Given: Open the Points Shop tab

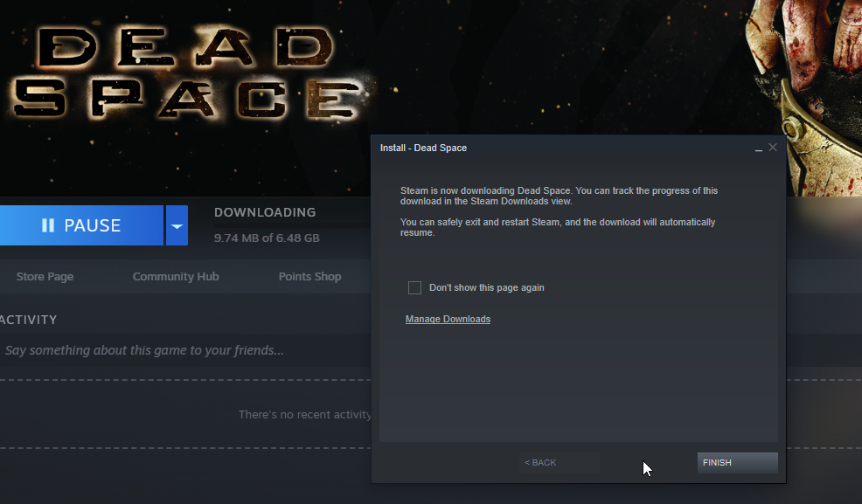Looking at the screenshot, I should [x=310, y=277].
